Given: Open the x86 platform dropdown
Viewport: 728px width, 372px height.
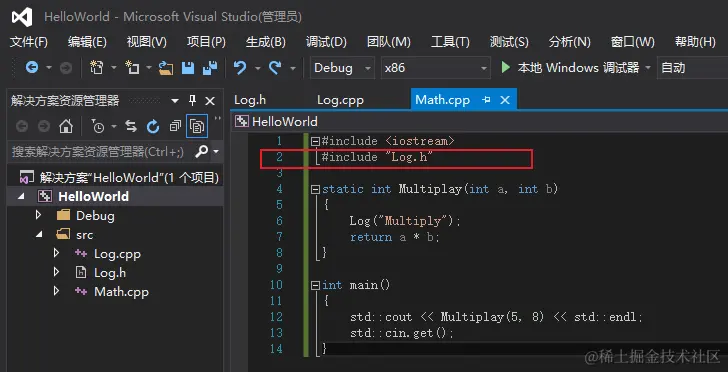Looking at the screenshot, I should pyautogui.click(x=484, y=68).
